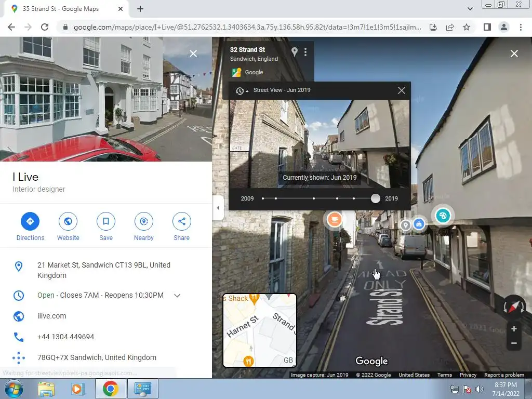This screenshot has width=532, height=399.
Task: Click the 21 Market St address text
Action: 104,270
